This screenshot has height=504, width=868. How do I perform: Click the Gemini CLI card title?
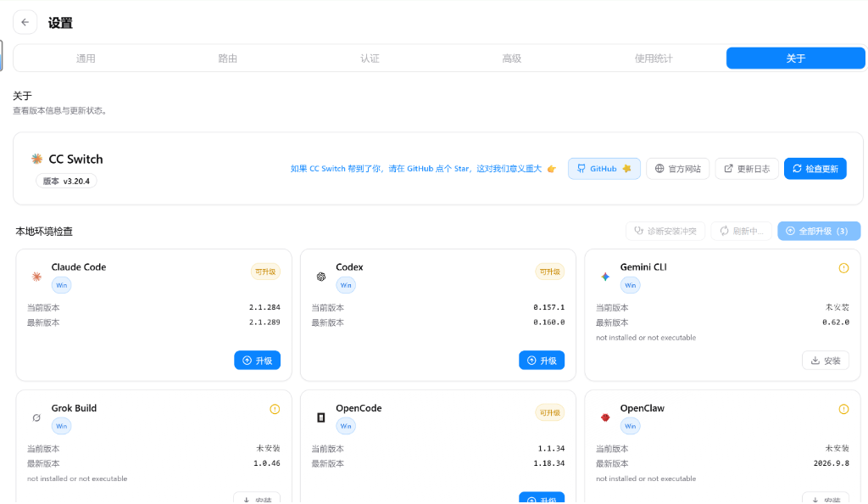pos(643,267)
